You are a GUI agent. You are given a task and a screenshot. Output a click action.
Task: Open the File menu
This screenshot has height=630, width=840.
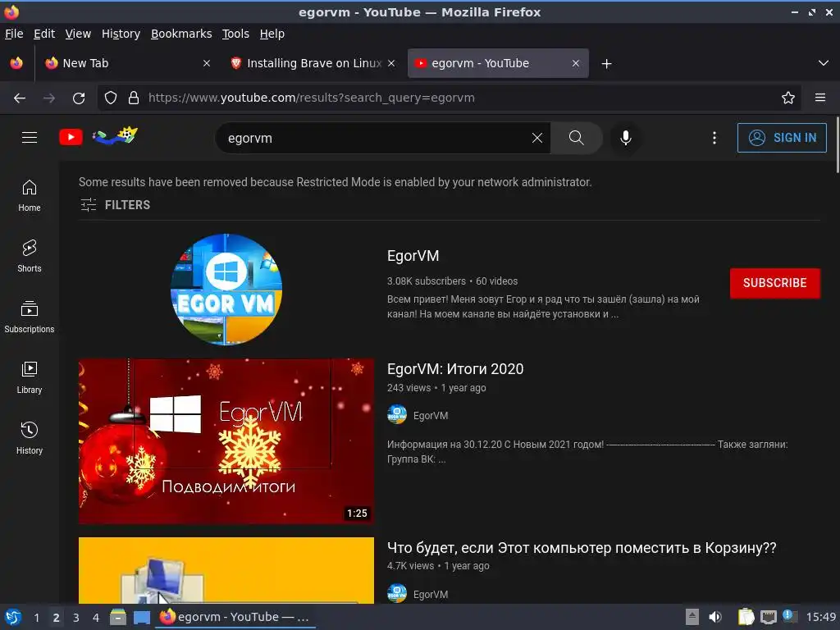pos(14,34)
